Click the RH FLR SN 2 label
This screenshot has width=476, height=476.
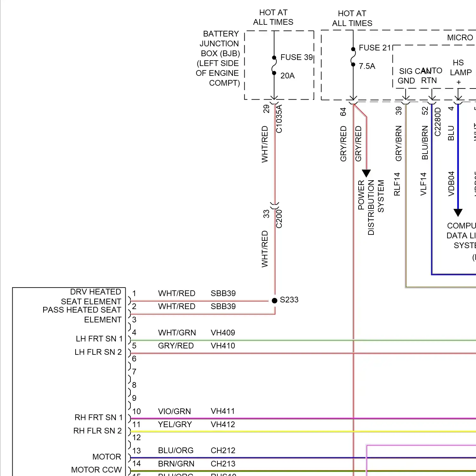[97, 431]
